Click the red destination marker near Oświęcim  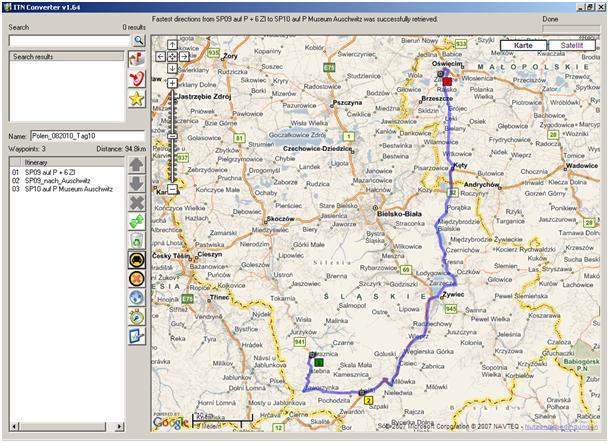447,81
